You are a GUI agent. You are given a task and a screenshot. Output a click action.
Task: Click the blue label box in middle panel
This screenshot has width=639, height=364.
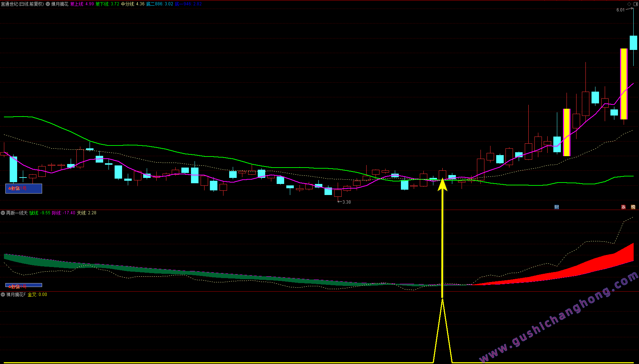(24, 285)
